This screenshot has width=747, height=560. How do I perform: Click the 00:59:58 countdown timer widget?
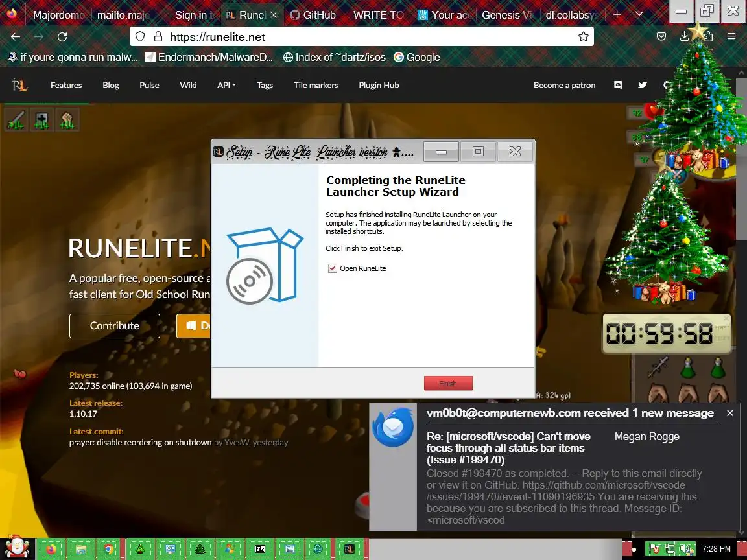coord(667,333)
